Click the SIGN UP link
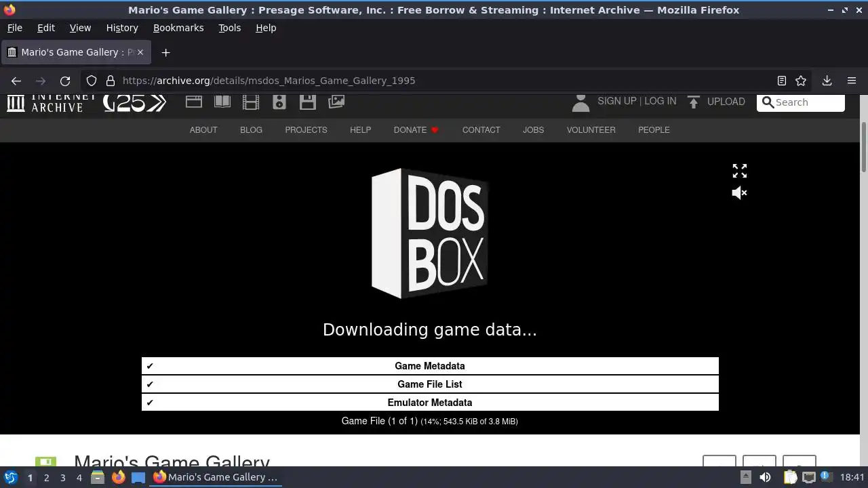This screenshot has height=488, width=868. (616, 101)
